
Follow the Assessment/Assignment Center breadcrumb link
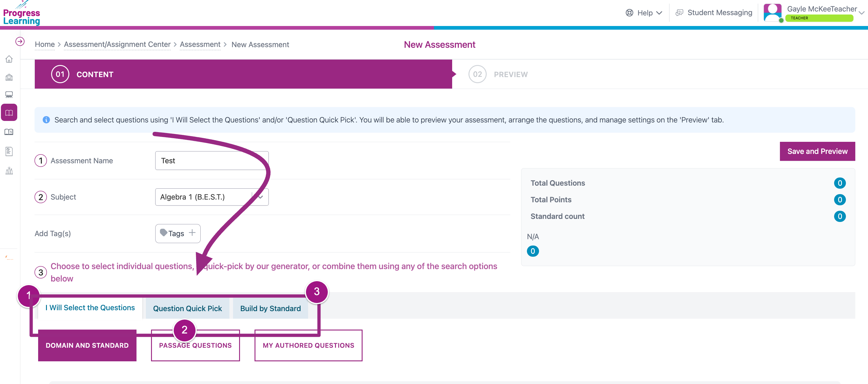(x=117, y=44)
